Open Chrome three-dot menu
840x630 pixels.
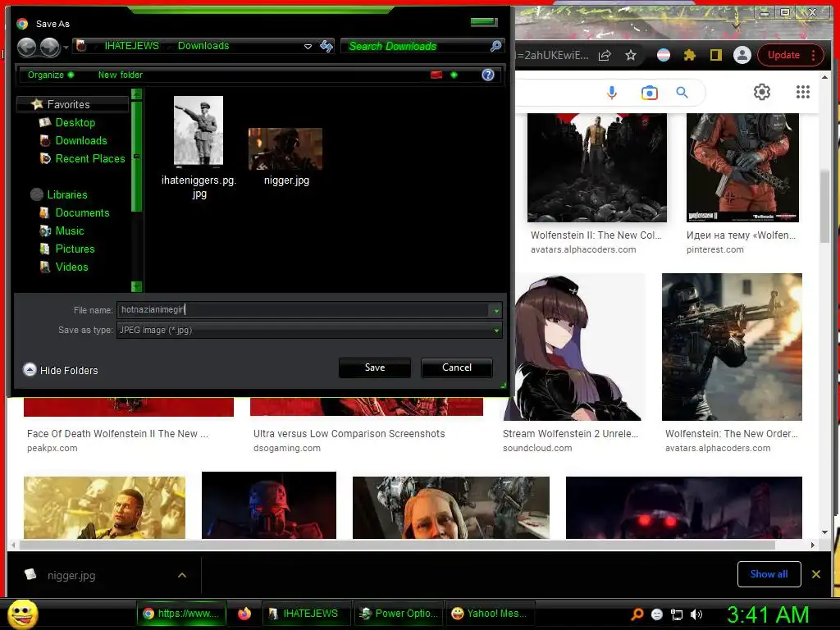[x=813, y=55]
